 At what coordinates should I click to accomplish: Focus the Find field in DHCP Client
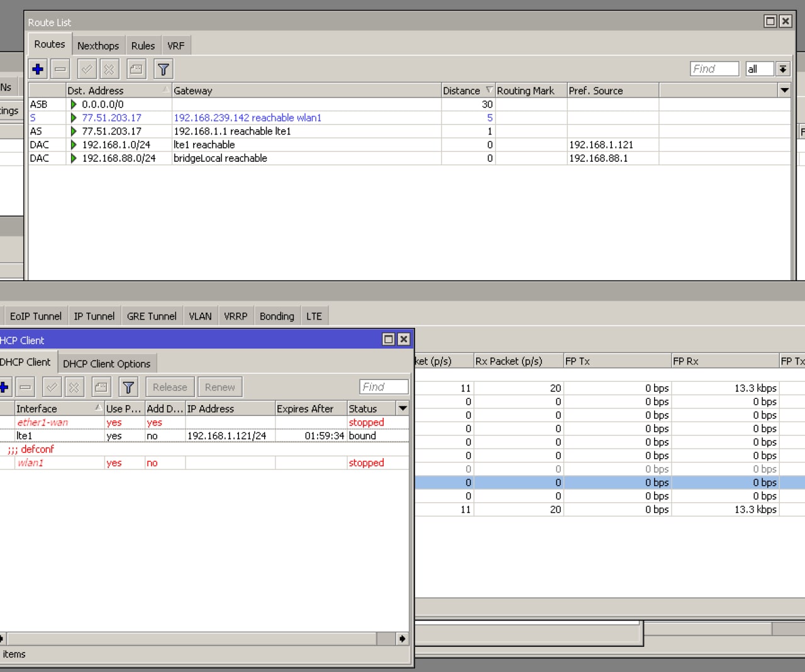[x=384, y=387]
